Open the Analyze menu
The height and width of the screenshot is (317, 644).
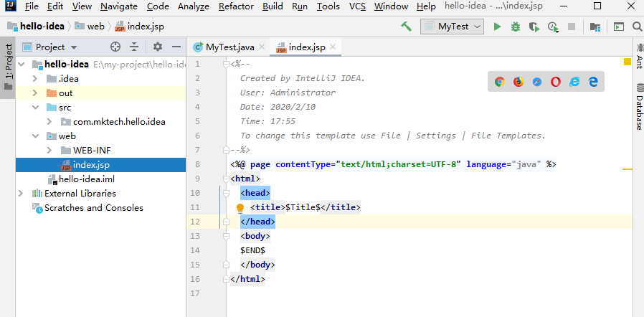[194, 6]
